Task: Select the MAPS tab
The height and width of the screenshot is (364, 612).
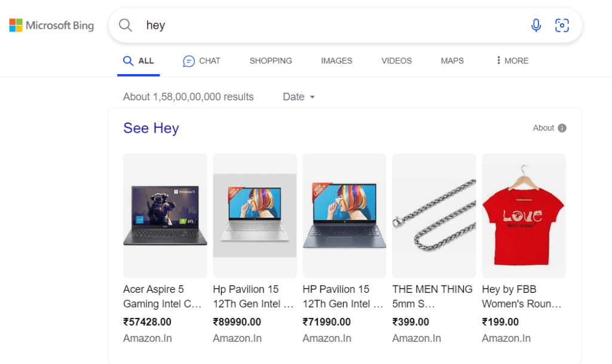Action: (452, 60)
